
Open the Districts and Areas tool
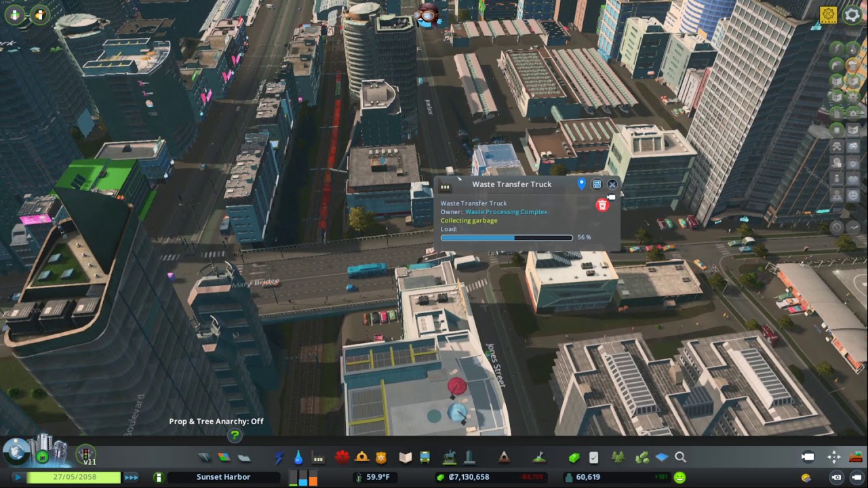pos(244,457)
